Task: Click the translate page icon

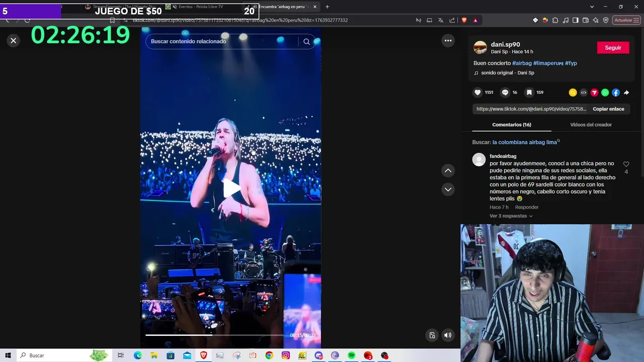Action: pos(441,20)
